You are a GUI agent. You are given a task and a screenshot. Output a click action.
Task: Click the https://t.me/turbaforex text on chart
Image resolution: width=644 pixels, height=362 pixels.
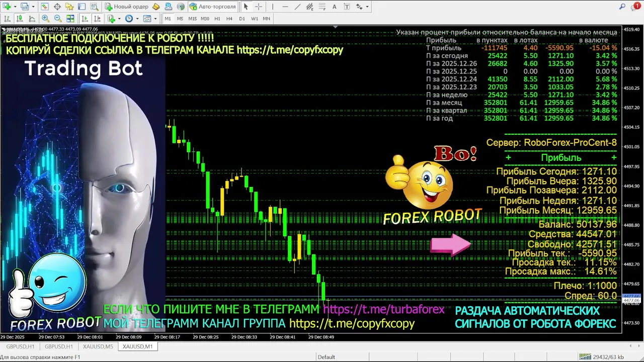[x=384, y=309]
